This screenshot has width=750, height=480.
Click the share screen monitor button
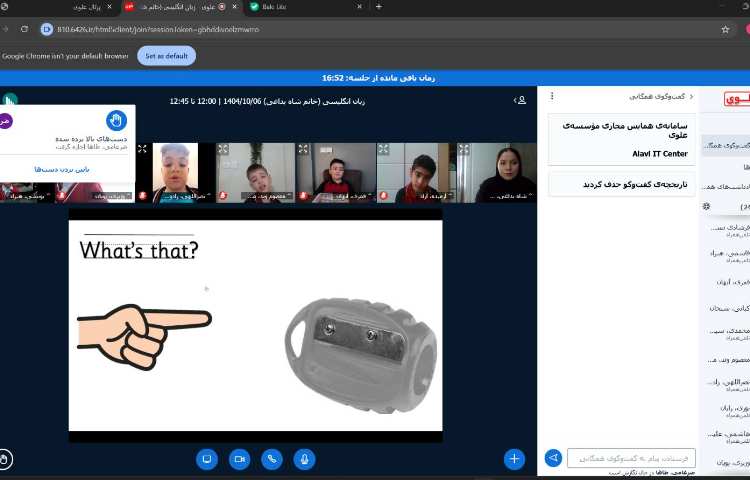tap(207, 459)
